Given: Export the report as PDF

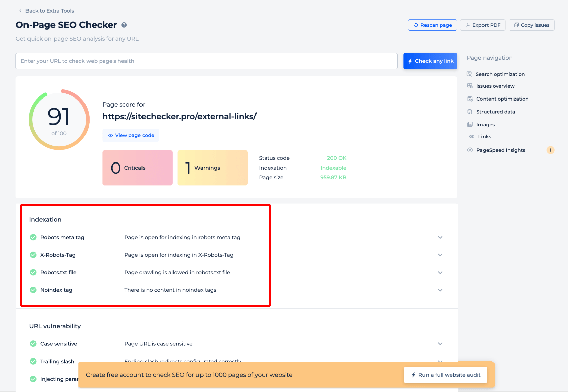Looking at the screenshot, I should pos(482,25).
